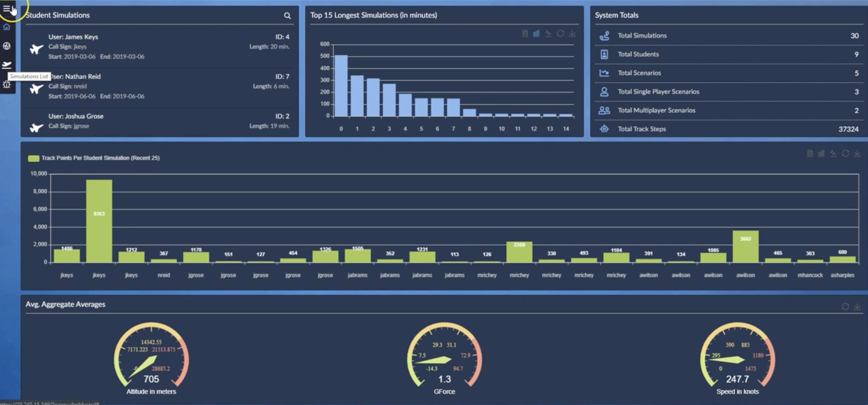
Task: Click 'Length: 20 min.' in James Keys row
Action: (269, 47)
